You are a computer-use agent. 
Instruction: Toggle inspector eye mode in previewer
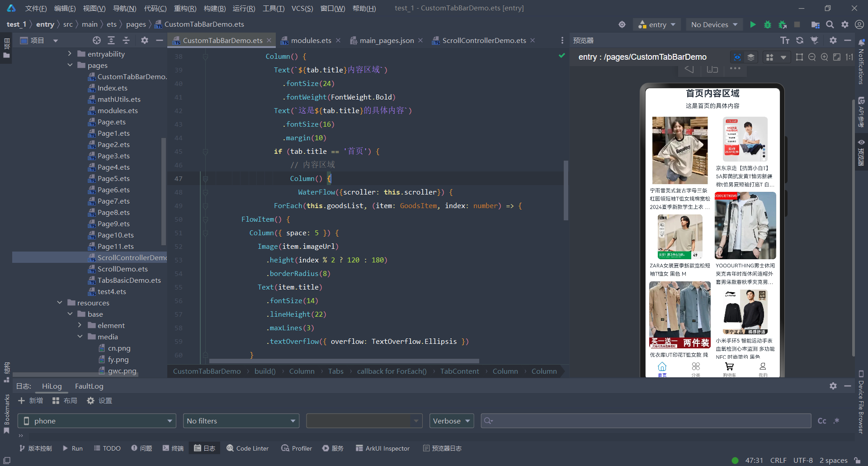(737, 57)
